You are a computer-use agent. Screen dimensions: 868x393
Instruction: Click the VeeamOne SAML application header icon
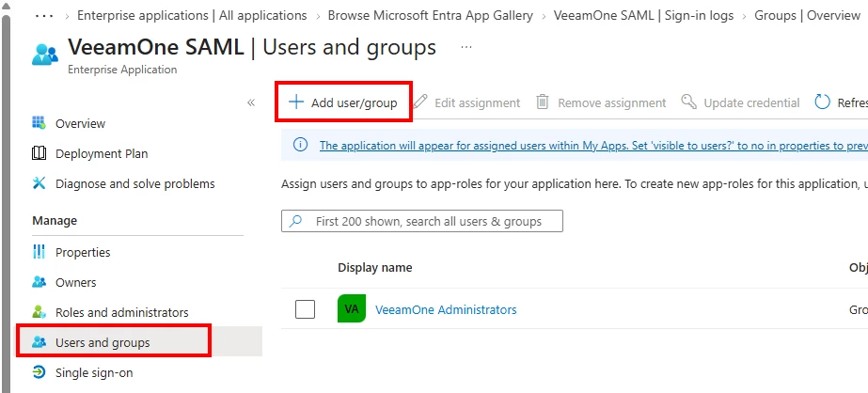(x=45, y=55)
